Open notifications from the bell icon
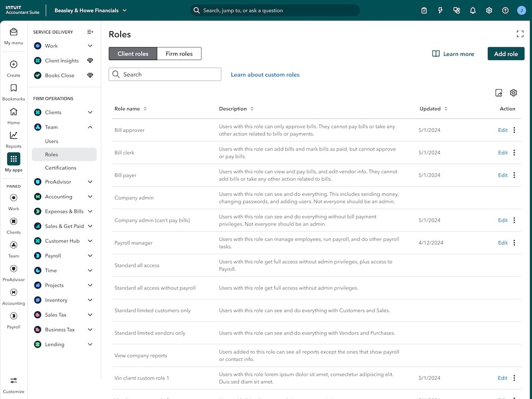The image size is (532, 399). pyautogui.click(x=472, y=10)
